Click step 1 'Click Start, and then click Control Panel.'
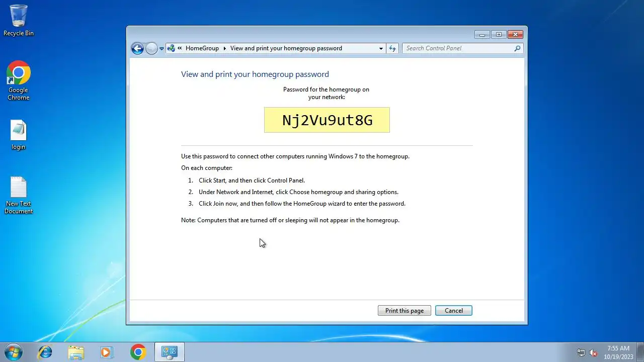Image resolution: width=644 pixels, height=362 pixels. (252, 180)
